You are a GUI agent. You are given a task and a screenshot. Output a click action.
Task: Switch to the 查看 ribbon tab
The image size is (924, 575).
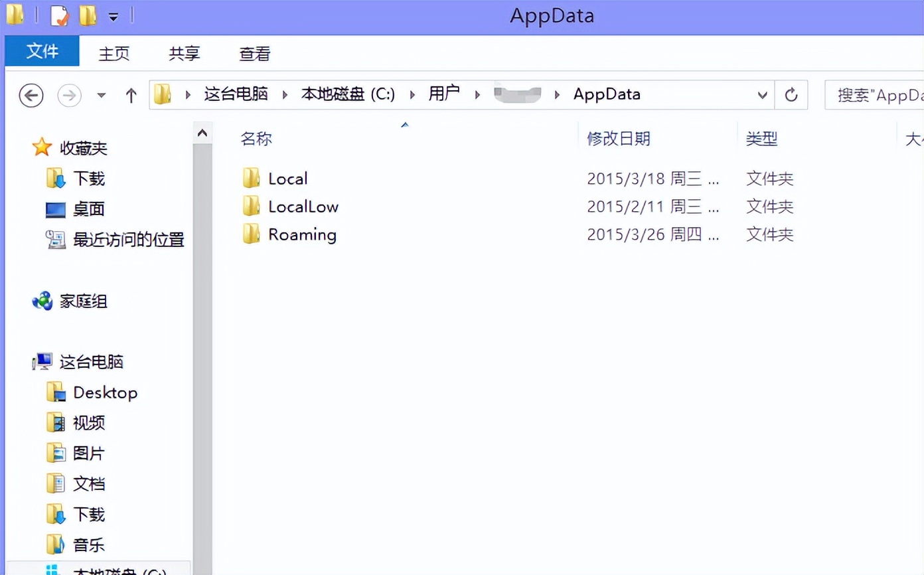point(254,54)
